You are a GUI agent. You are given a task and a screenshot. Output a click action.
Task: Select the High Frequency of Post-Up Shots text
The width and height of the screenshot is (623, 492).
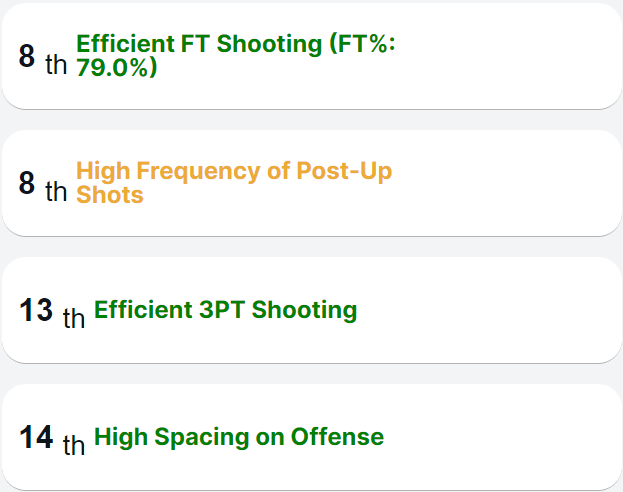233,171
